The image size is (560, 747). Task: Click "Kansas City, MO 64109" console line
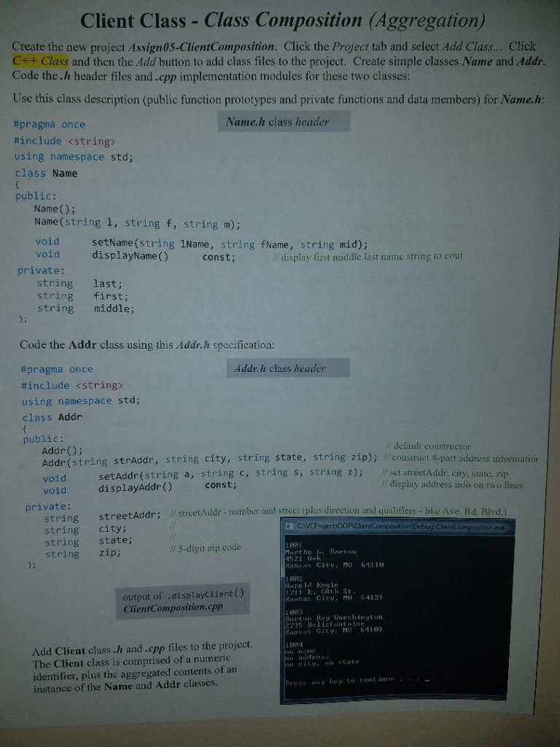(333, 630)
